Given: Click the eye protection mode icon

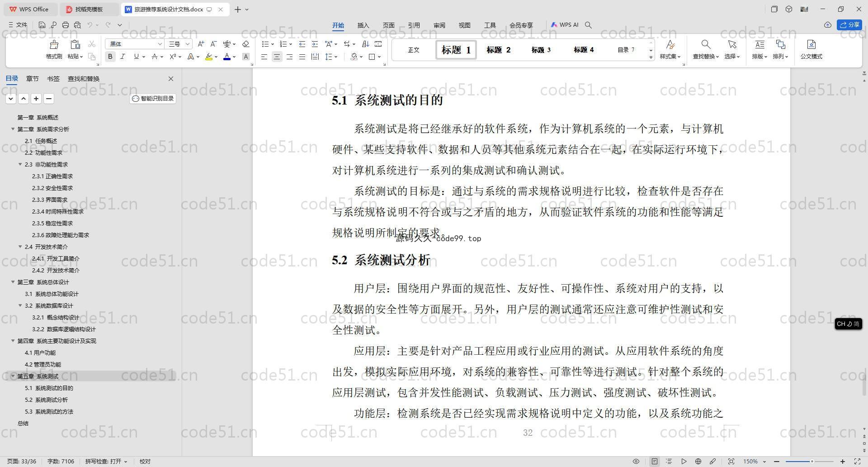Looking at the screenshot, I should click(x=636, y=462).
